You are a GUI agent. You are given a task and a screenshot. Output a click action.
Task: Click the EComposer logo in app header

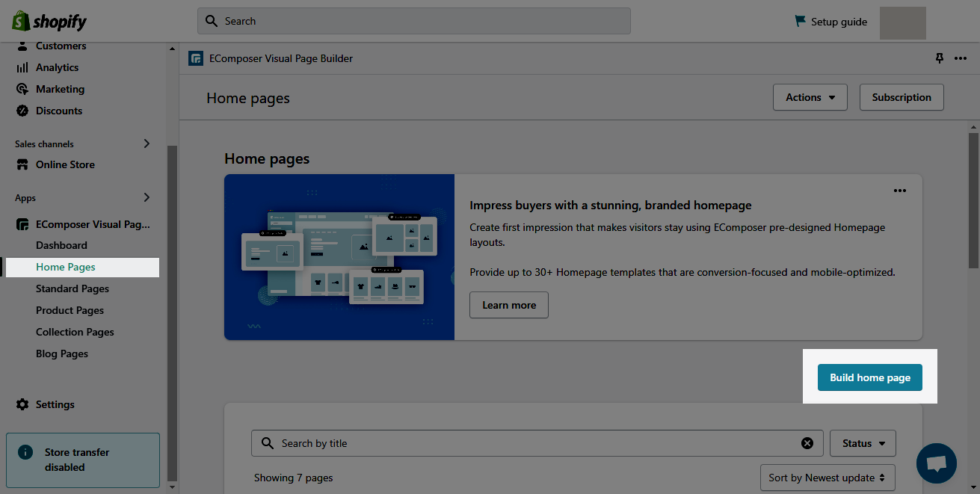point(196,58)
